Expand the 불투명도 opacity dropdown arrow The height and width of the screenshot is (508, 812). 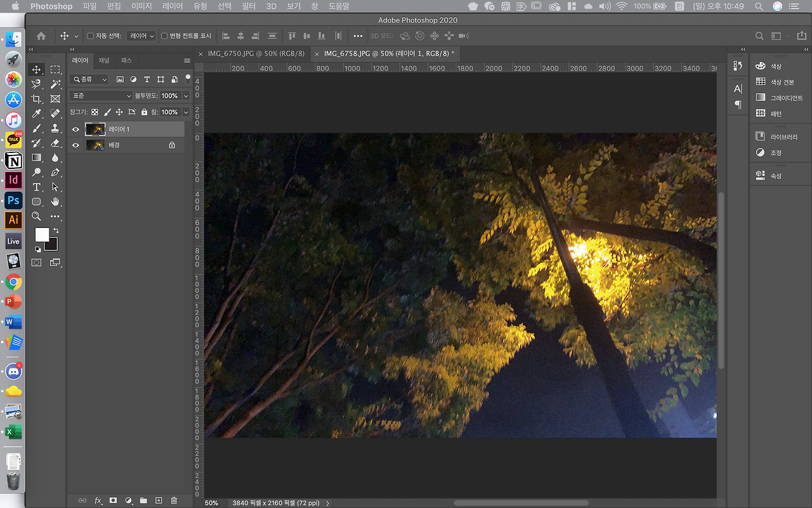click(x=186, y=96)
